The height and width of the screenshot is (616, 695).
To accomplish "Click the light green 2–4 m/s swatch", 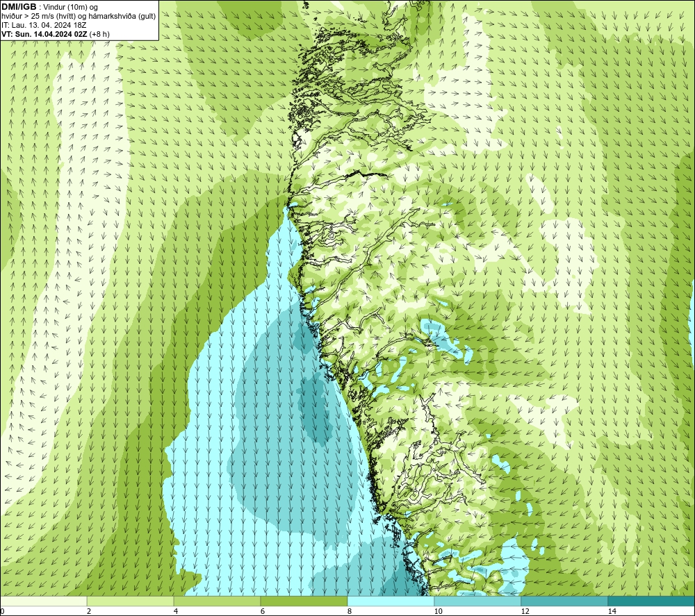I will pos(131,601).
